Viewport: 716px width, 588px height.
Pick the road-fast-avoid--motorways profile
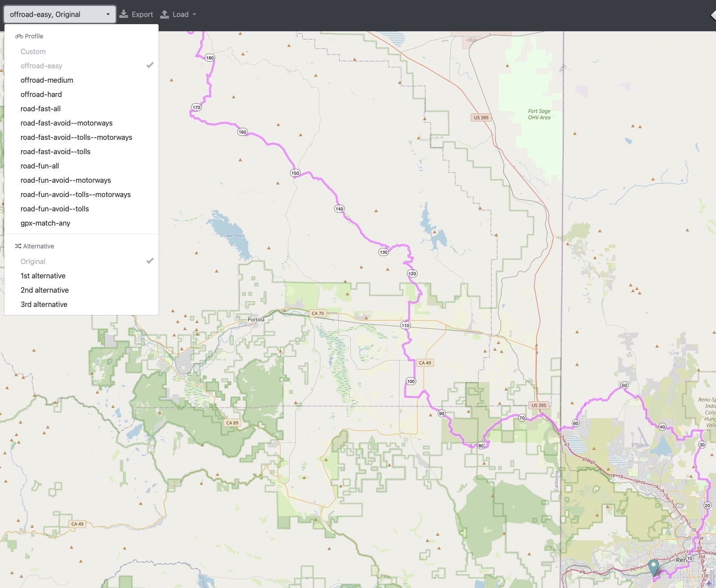[x=81, y=123]
